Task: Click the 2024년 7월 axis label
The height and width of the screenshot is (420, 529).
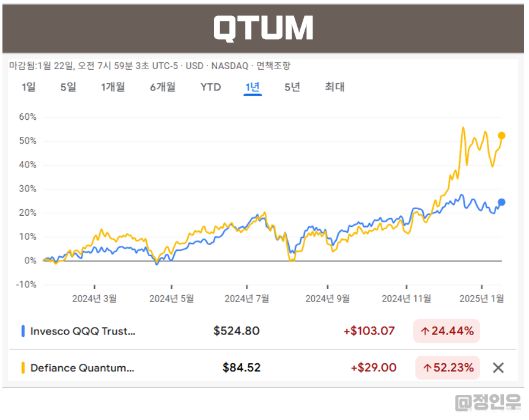Action: pyautogui.click(x=247, y=298)
